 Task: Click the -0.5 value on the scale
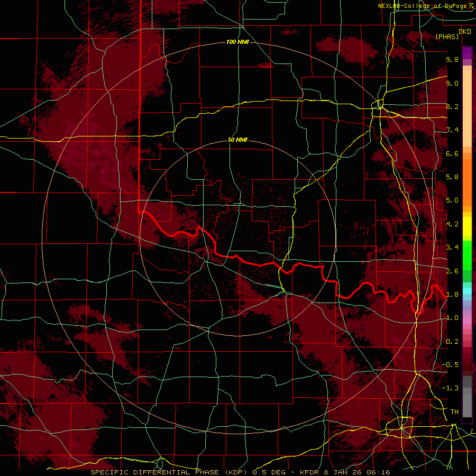coord(450,365)
